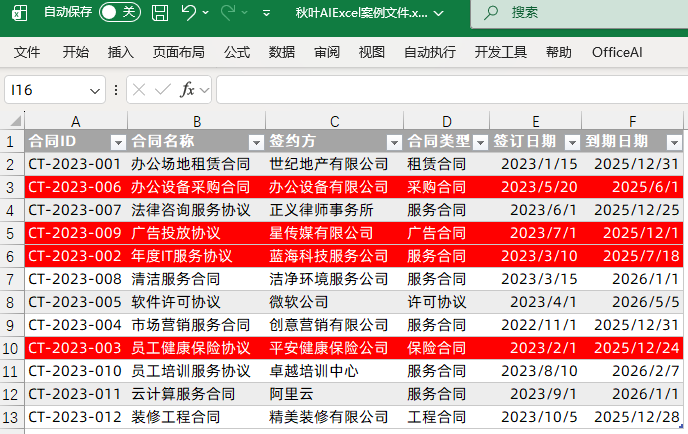Open the 文件 tab

[27, 52]
